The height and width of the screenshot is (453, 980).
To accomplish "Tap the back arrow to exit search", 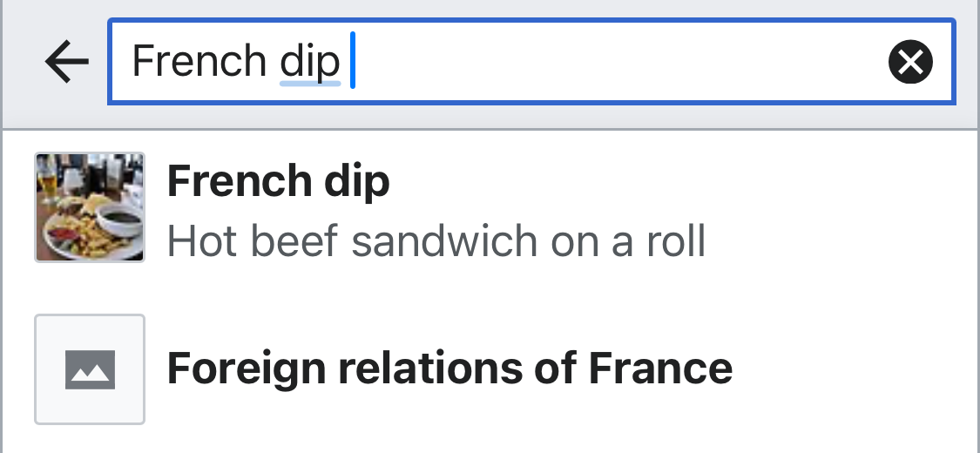I will [x=66, y=62].
